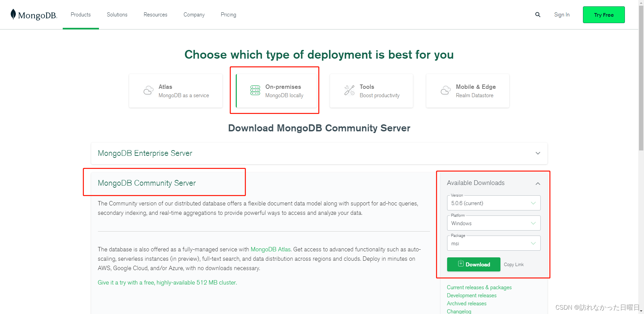Screen dimensions: 644x314
Task: Click the Choose which type of deployment heading
Action: (319, 55)
